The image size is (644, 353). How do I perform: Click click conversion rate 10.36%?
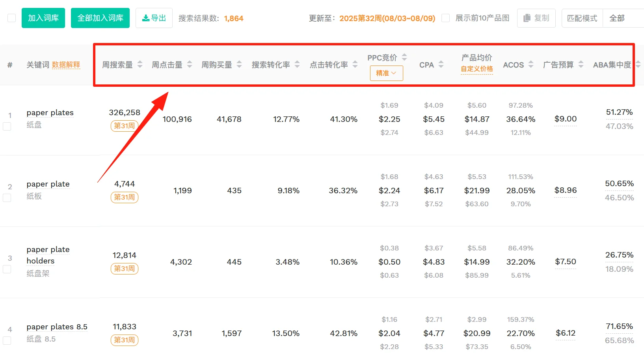pos(344,262)
